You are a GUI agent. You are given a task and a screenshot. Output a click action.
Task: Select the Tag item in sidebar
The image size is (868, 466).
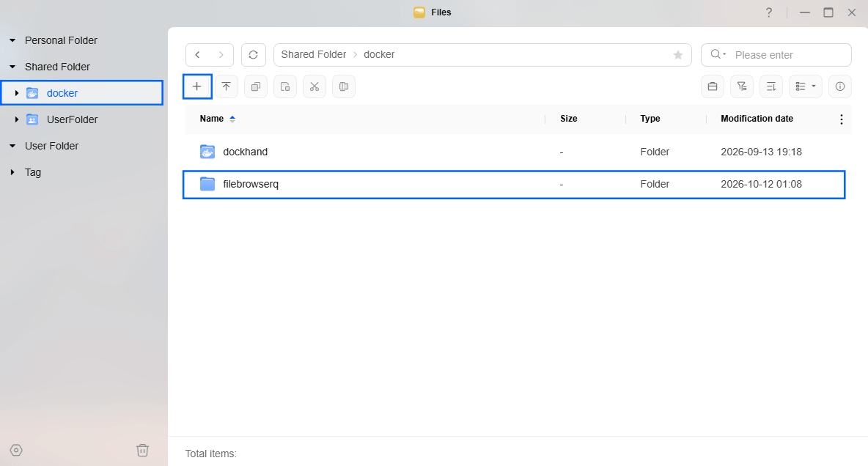coord(33,173)
